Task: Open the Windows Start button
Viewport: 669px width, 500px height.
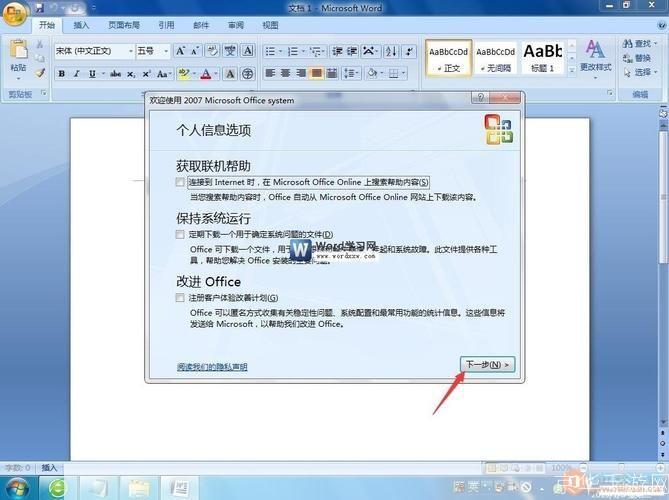Action: [17, 488]
